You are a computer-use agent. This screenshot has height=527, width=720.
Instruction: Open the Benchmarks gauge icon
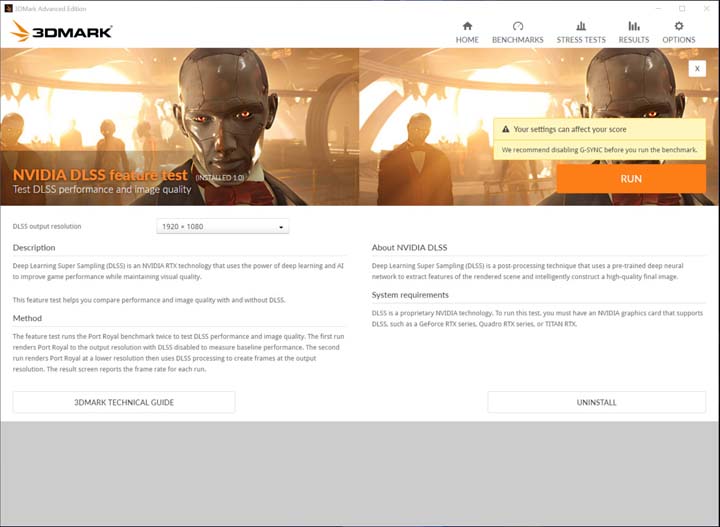click(518, 26)
